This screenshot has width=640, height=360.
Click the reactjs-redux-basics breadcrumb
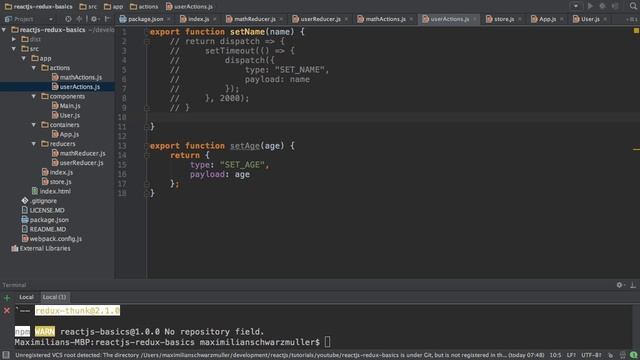pos(38,7)
